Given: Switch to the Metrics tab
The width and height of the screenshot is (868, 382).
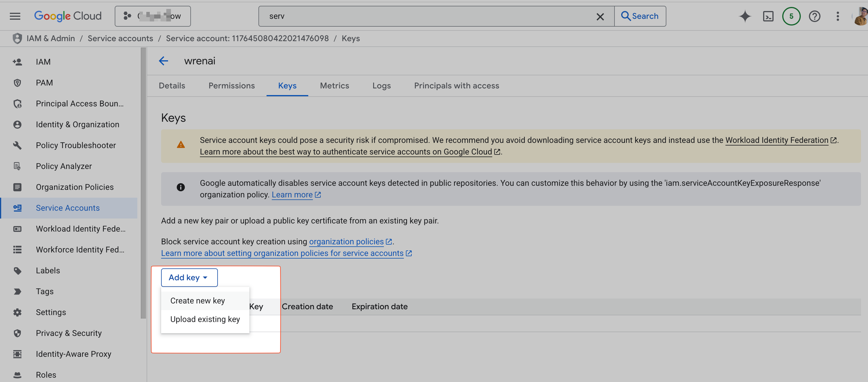Looking at the screenshot, I should click(x=334, y=86).
